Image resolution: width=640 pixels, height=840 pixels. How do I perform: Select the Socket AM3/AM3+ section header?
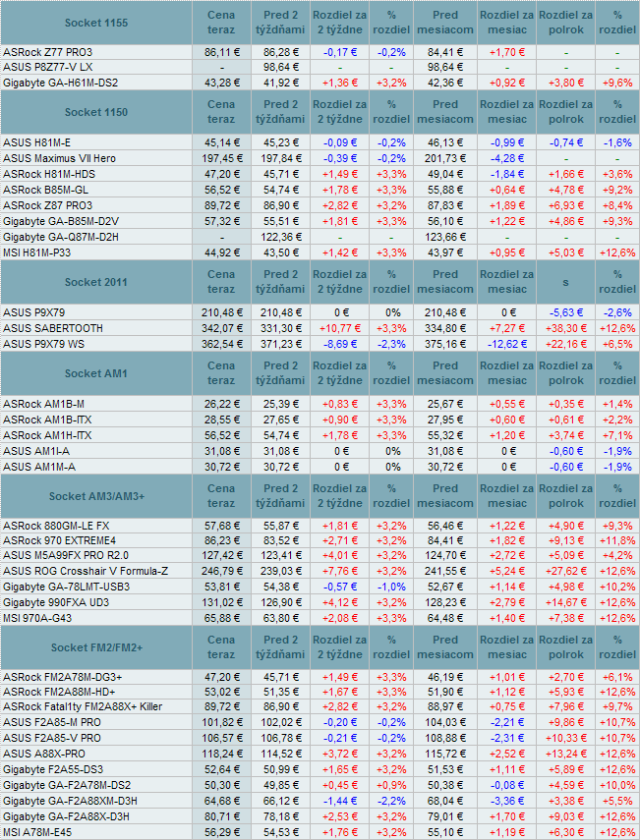click(x=96, y=496)
